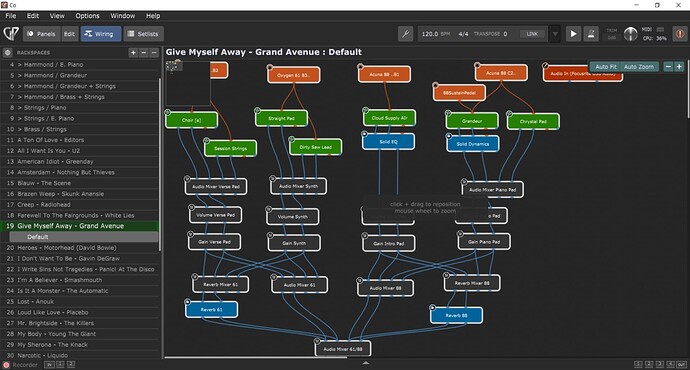This screenshot has width=690, height=370.
Task: Click the bypass circle on Solid EQ block
Action: [364, 134]
